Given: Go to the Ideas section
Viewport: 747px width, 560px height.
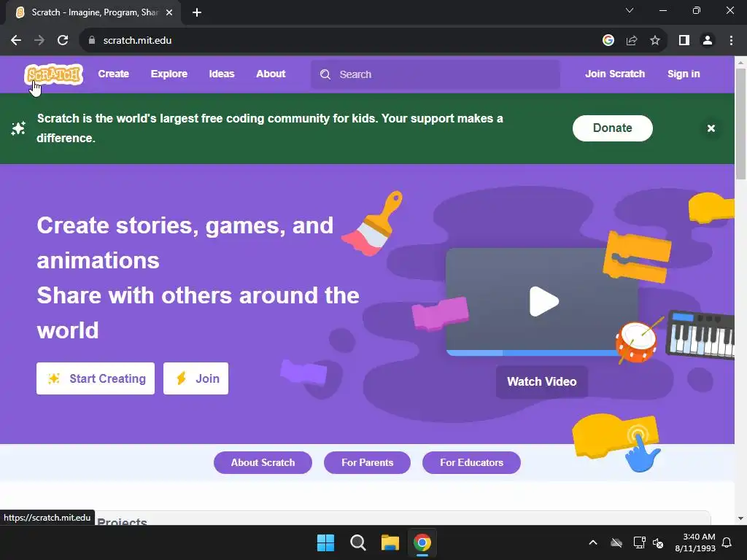Looking at the screenshot, I should pos(222,74).
